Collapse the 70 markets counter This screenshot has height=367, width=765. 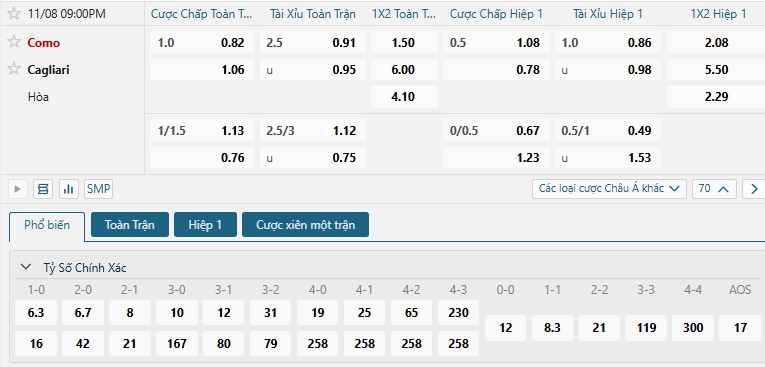click(x=714, y=189)
